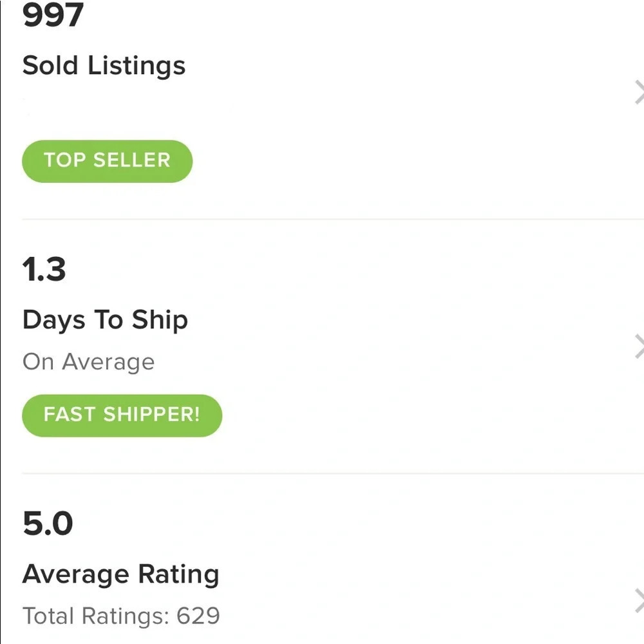Open Average Rating details via its chevron
The image size is (644, 644).
coord(639,600)
